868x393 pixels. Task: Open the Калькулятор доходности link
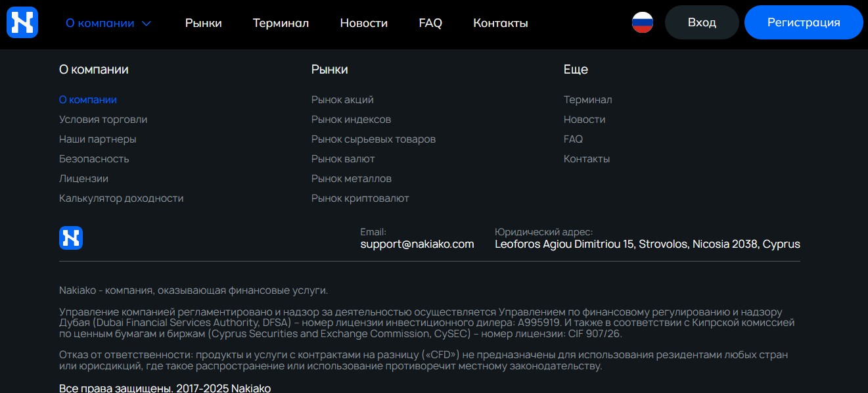click(122, 198)
